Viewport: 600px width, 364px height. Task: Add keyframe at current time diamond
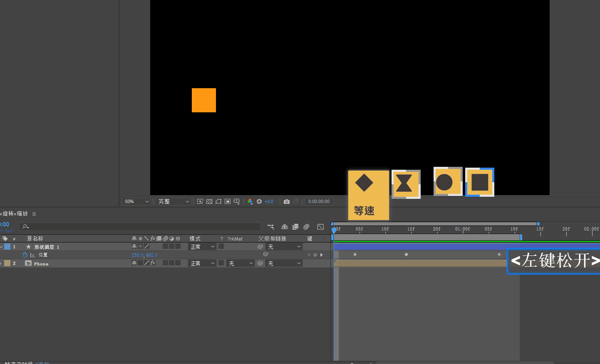(x=315, y=255)
